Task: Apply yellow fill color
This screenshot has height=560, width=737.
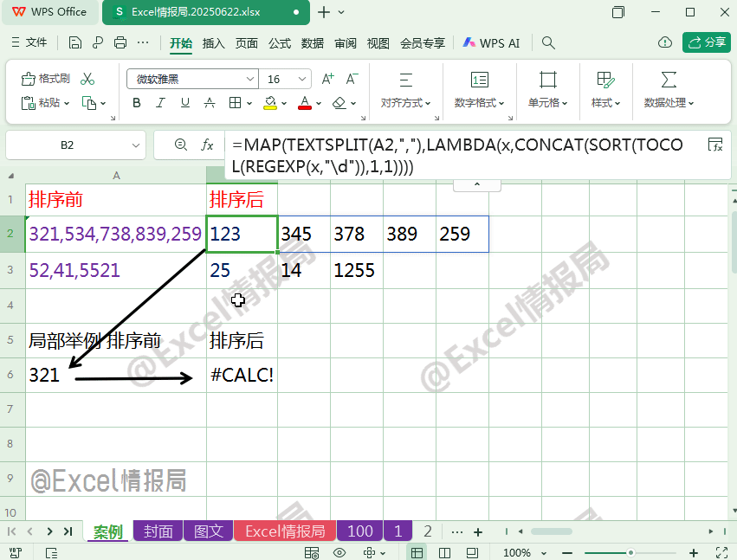Action: [x=270, y=102]
